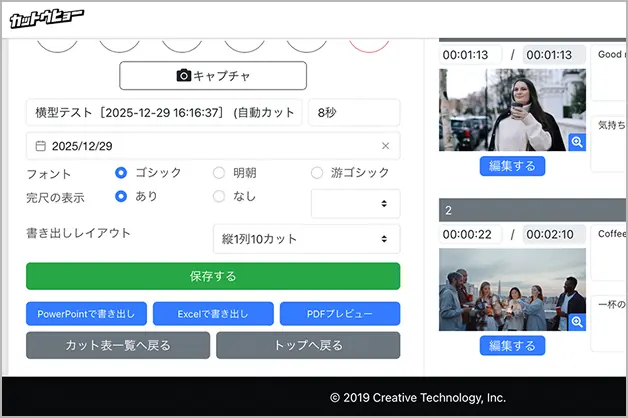628x418 pixels.
Task: Click the カットウヒョー logo
Action: pyautogui.click(x=46, y=18)
